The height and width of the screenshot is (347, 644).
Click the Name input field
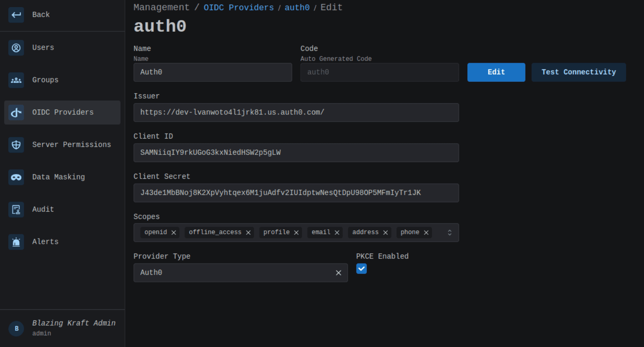(213, 72)
